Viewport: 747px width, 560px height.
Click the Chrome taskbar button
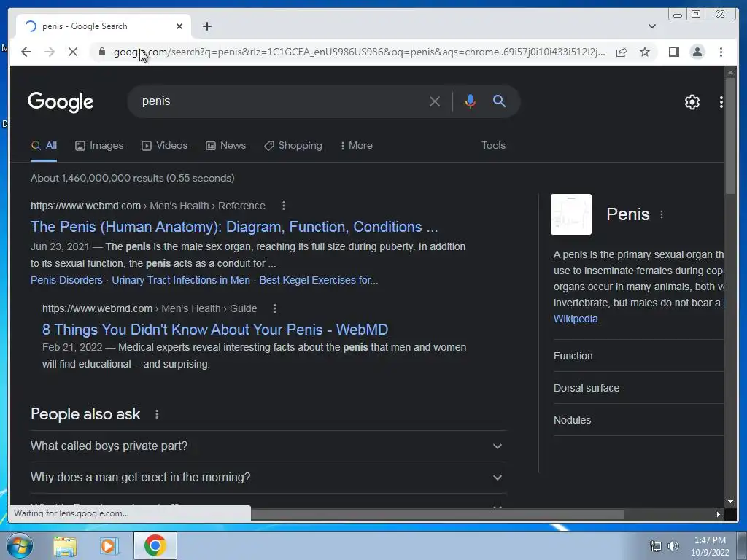point(155,545)
